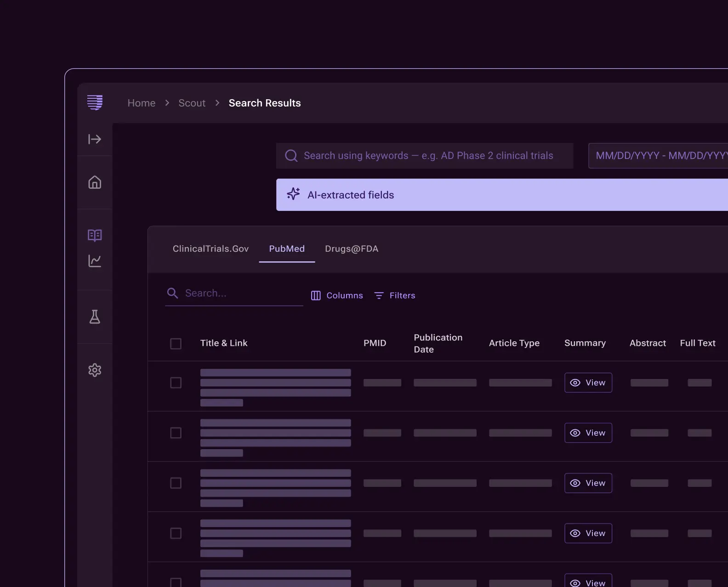Open the lab flask icon in the sidebar
Screen dimensions: 728x587
click(95, 317)
